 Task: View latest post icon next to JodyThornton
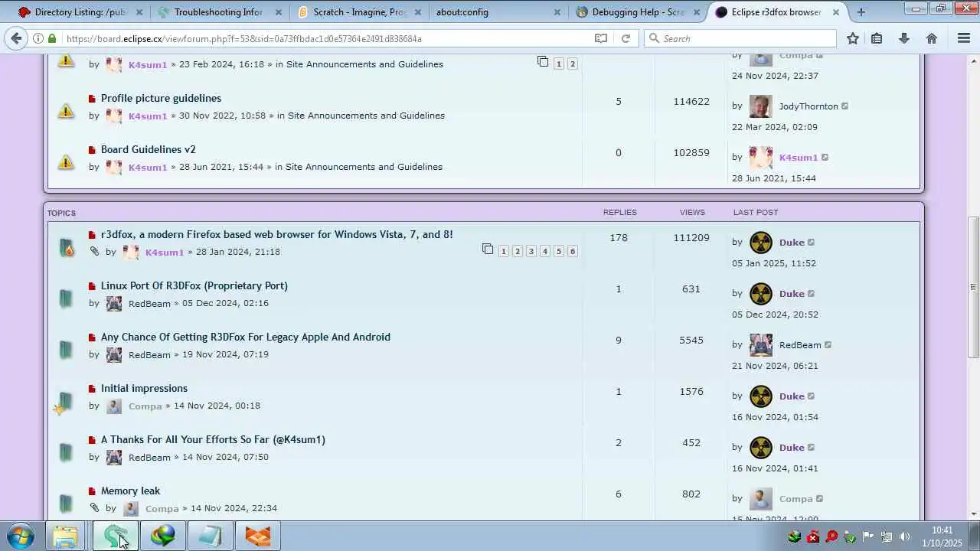click(x=845, y=106)
